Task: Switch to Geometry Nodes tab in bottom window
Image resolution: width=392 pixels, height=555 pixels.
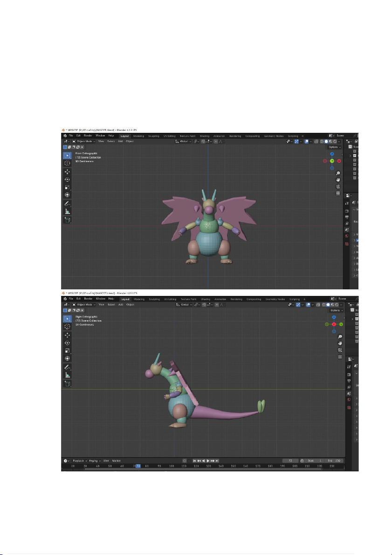Action: pyautogui.click(x=275, y=299)
